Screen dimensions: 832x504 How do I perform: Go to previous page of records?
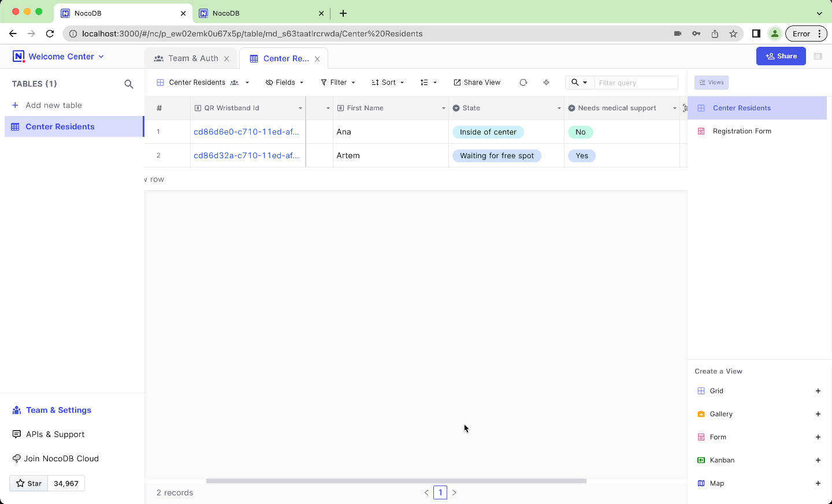click(x=426, y=492)
